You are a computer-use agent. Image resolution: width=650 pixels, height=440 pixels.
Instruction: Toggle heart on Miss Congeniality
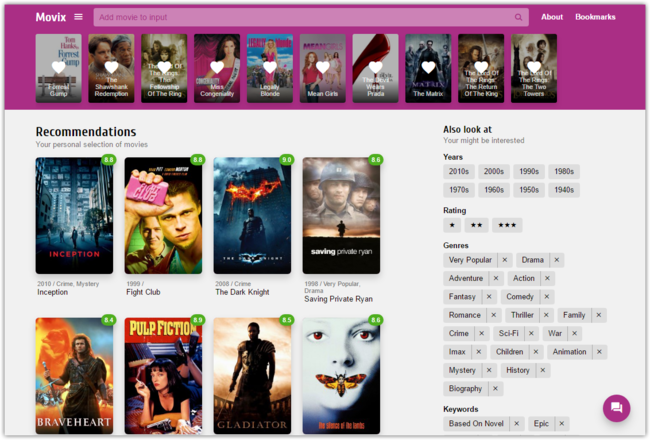pyautogui.click(x=217, y=67)
